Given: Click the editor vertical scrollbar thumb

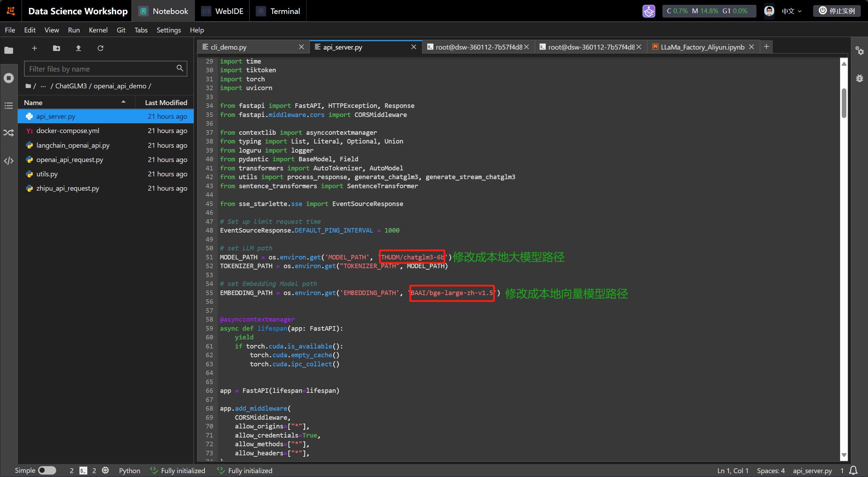Looking at the screenshot, I should 844,103.
